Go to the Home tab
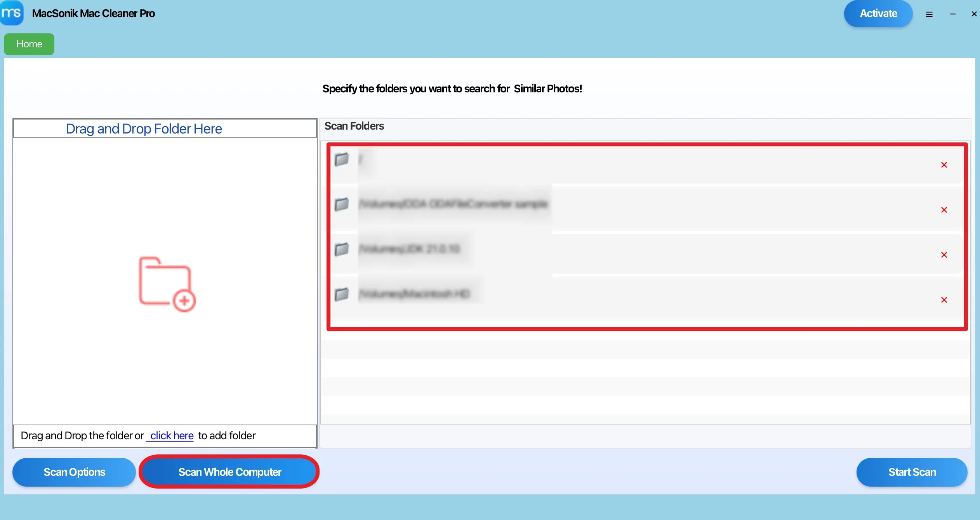Image resolution: width=980 pixels, height=520 pixels. (29, 44)
